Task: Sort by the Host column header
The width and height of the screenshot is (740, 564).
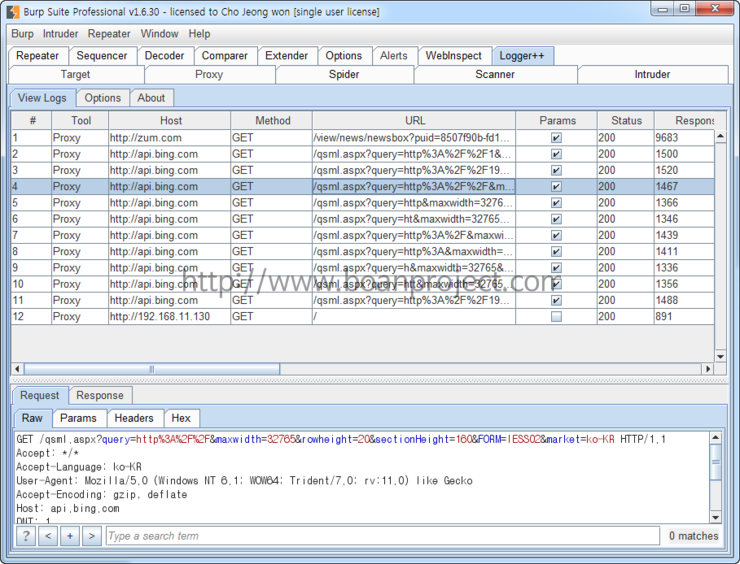Action: point(171,121)
